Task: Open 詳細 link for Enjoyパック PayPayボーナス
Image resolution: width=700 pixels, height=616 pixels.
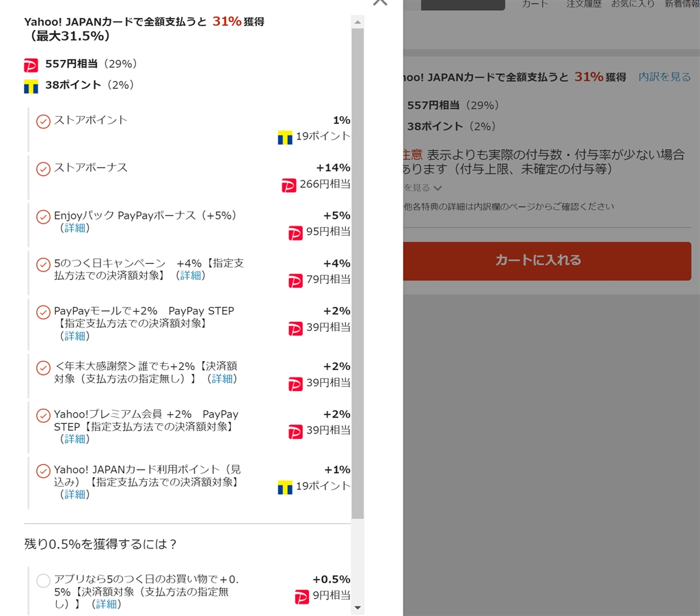Action: click(x=75, y=228)
